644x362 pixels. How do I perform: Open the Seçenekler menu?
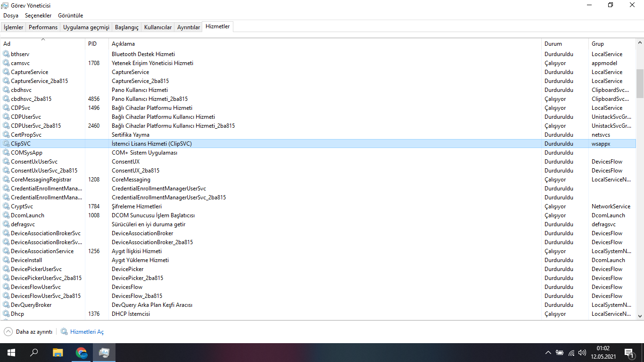38,16
